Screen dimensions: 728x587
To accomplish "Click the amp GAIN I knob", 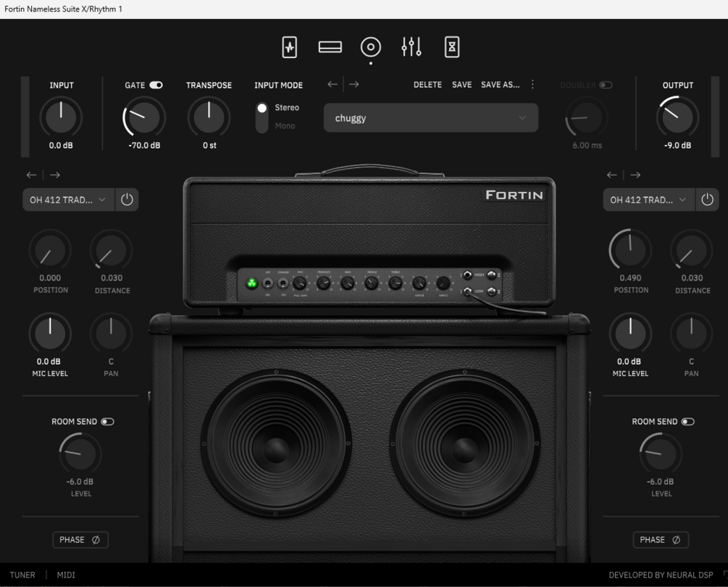I will pos(443,283).
